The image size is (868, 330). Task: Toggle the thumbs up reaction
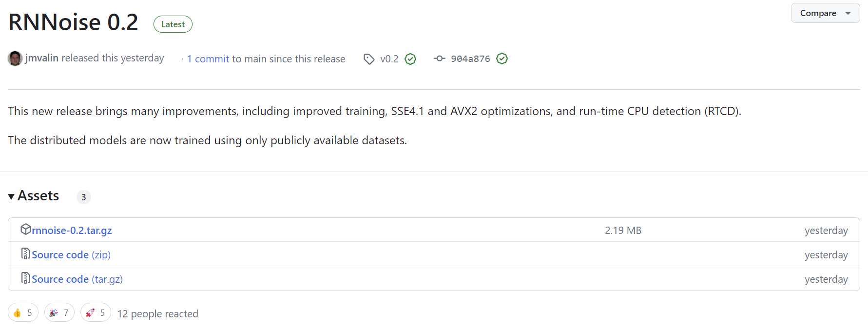23,313
